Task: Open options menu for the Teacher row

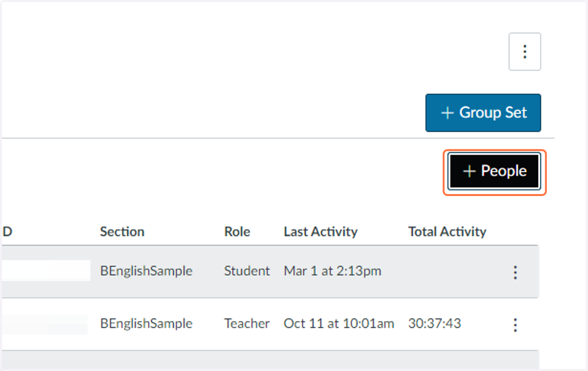Action: 515,324
